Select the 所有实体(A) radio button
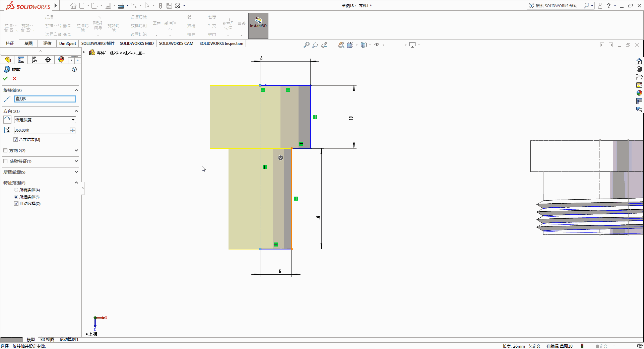644x349 pixels. [16, 190]
